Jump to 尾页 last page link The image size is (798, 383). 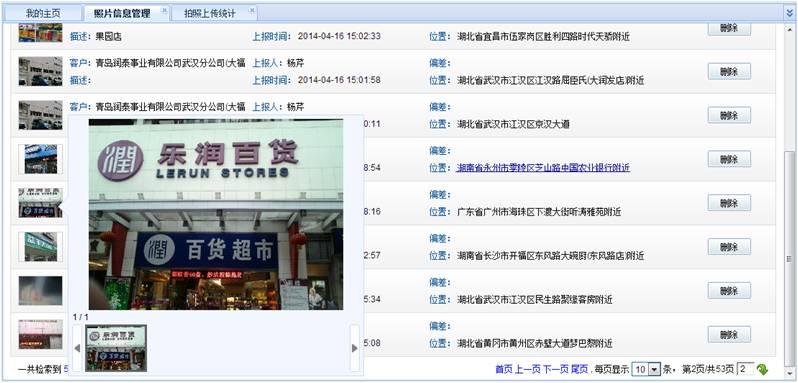pos(580,369)
